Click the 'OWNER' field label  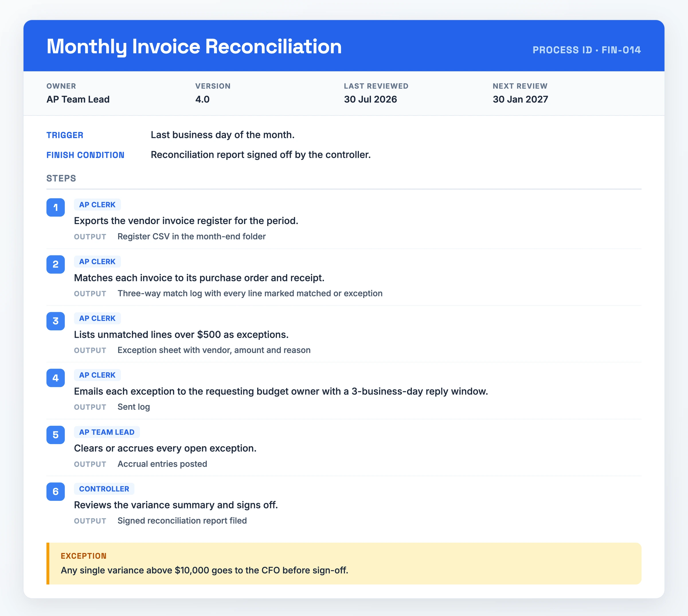[x=61, y=86]
